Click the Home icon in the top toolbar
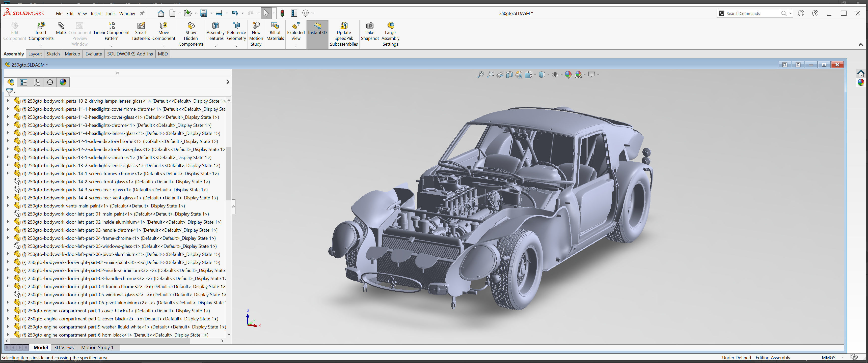The width and height of the screenshot is (868, 363). click(x=161, y=13)
